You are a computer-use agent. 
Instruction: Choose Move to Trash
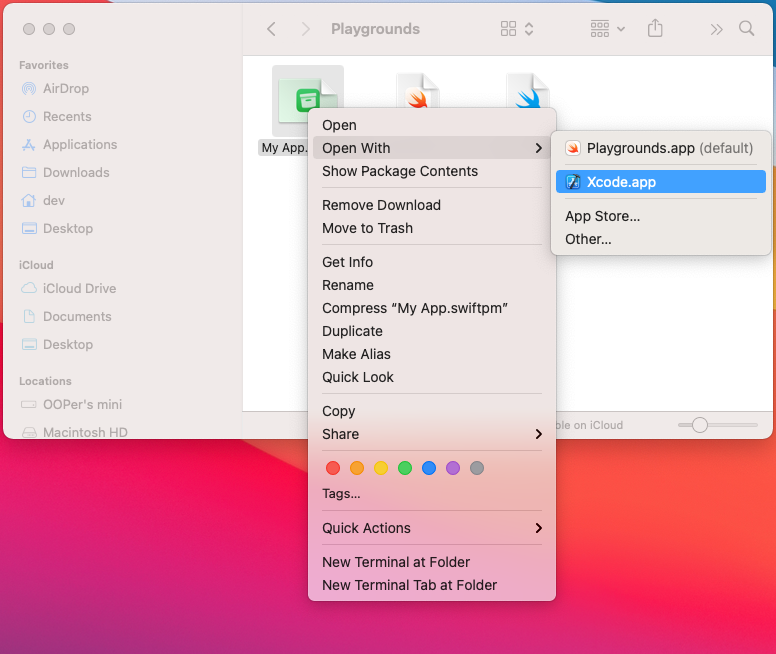[x=432, y=228]
